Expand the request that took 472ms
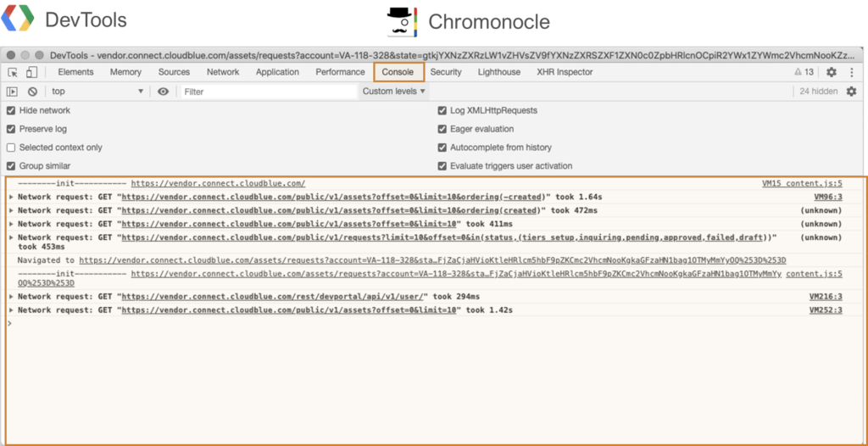The height and width of the screenshot is (446, 868). click(x=11, y=210)
